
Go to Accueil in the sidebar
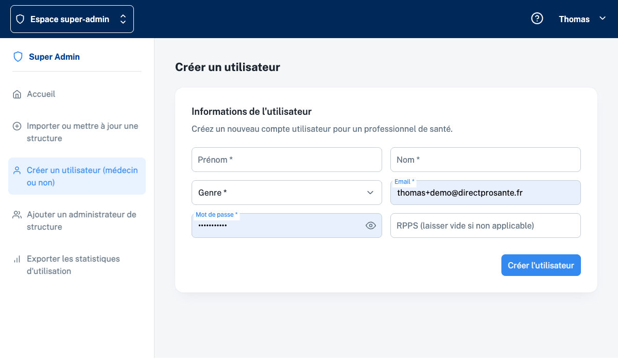tap(41, 94)
